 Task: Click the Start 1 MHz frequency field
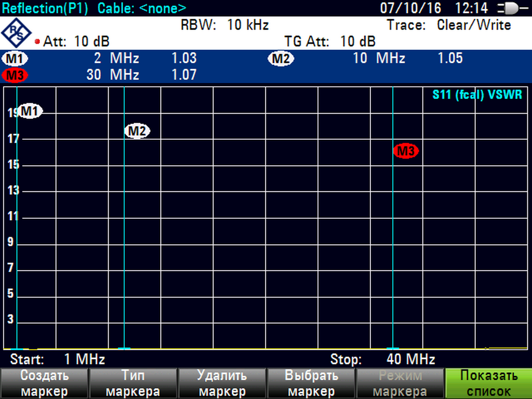(x=58, y=359)
